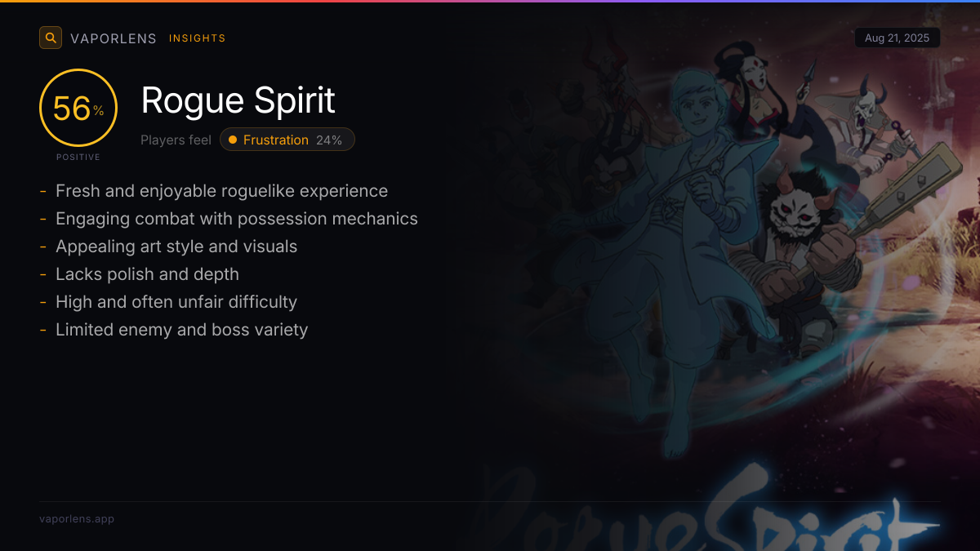Viewport: 980px width, 551px height.
Task: Click the 56% positive score circle
Action: point(78,108)
